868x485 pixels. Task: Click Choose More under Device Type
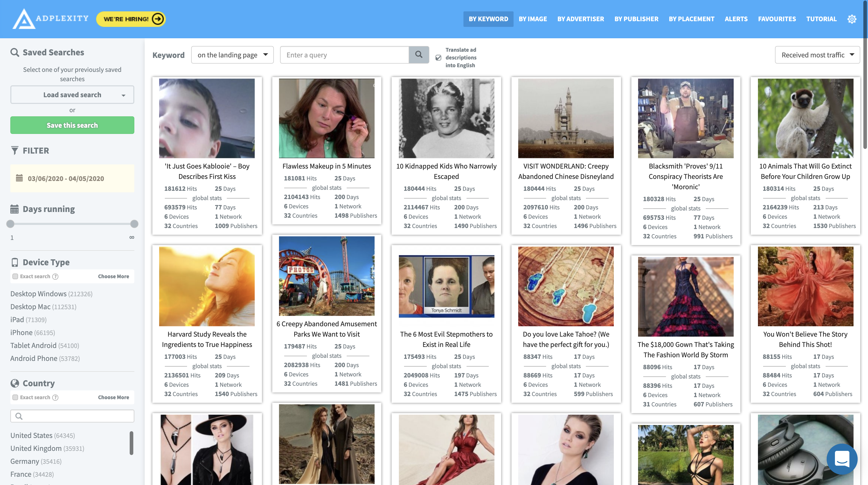[113, 276]
